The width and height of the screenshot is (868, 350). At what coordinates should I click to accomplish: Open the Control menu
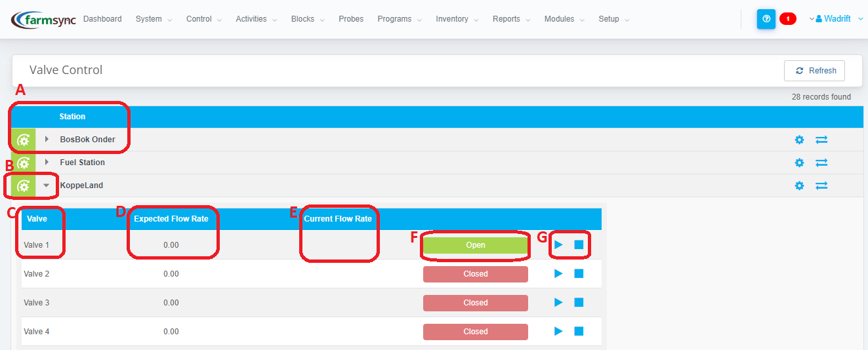click(x=203, y=19)
